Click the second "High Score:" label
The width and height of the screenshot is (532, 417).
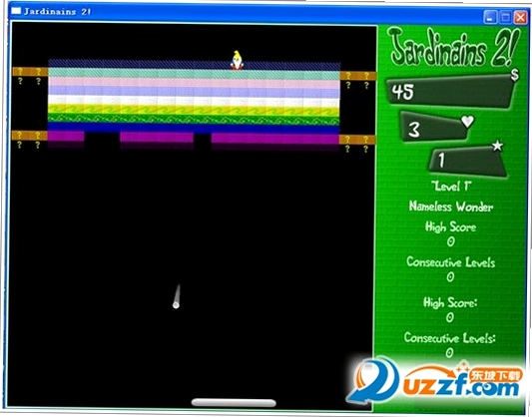(450, 302)
